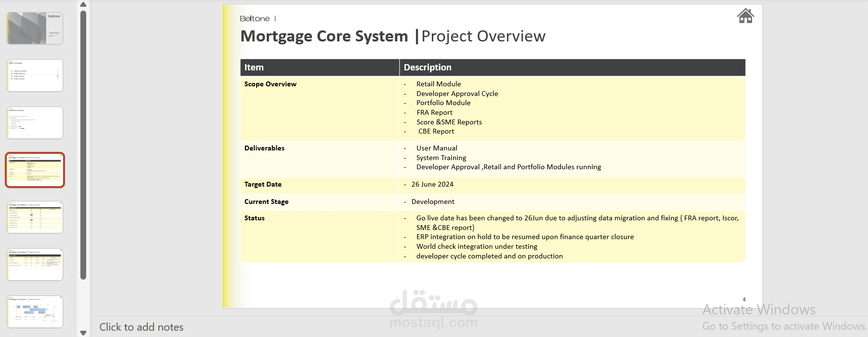Select the 'Item' table header cell

click(x=320, y=67)
